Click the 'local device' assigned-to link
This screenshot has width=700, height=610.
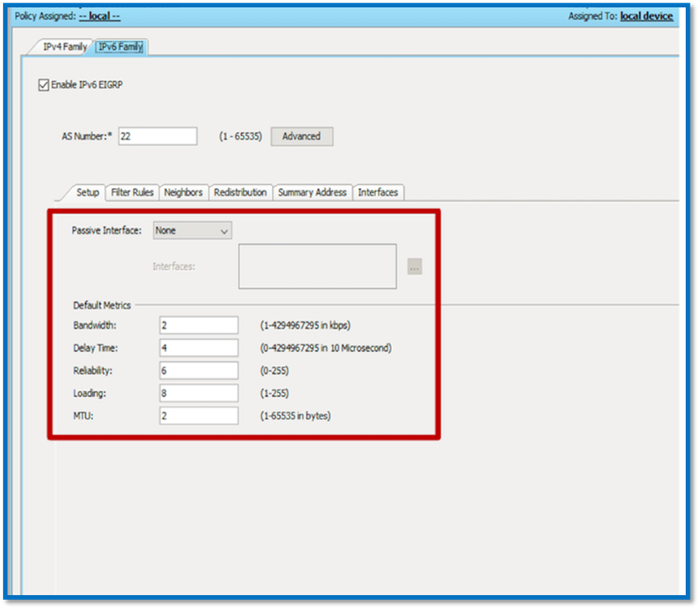coord(646,16)
